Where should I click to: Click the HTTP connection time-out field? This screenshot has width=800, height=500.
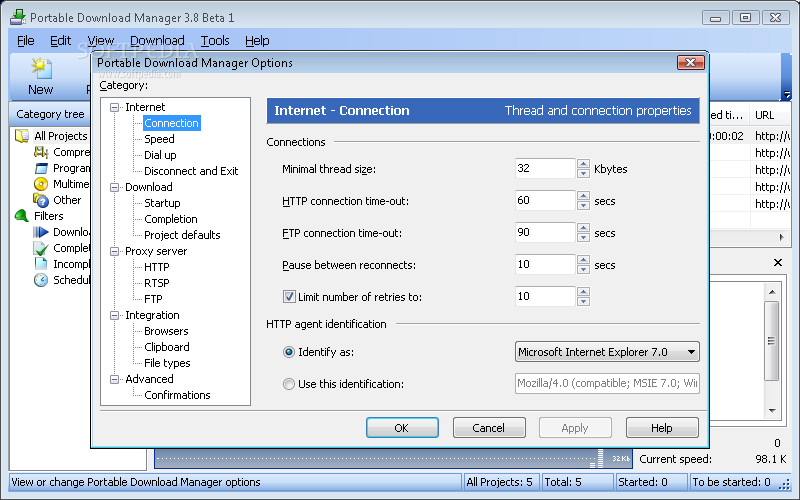(545, 201)
